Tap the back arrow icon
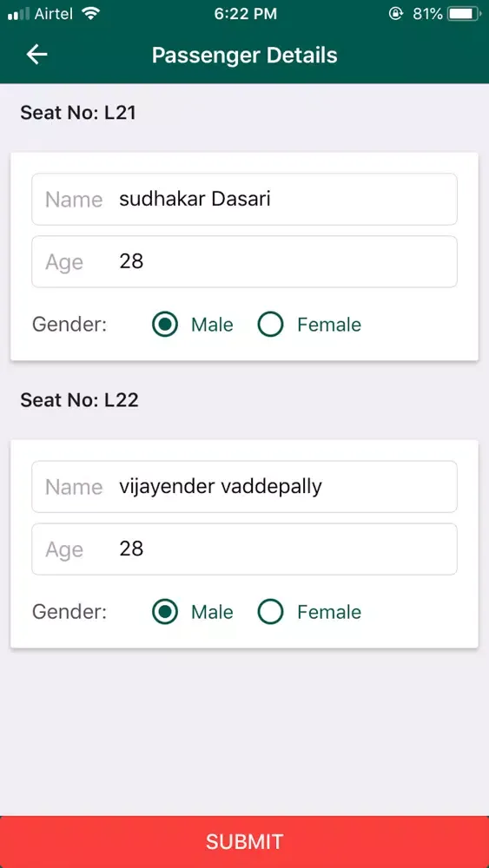 (36, 55)
